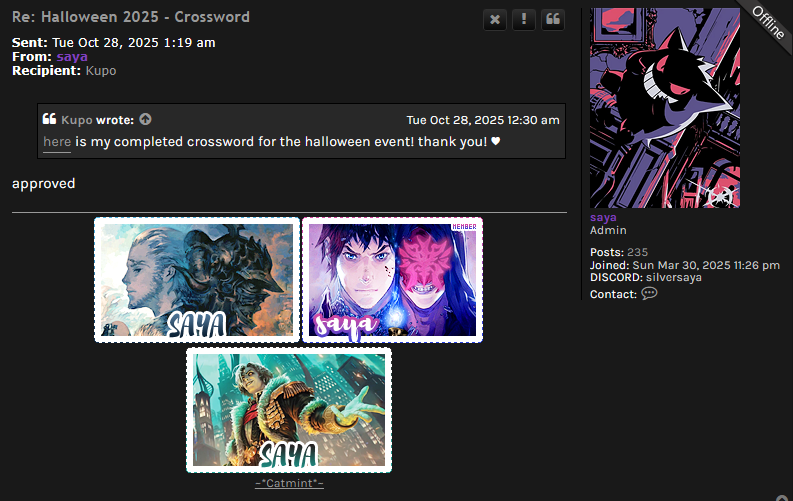Viewport: 793px width, 501px height.
Task: Open saya's Gengar avatar image
Action: 665,108
